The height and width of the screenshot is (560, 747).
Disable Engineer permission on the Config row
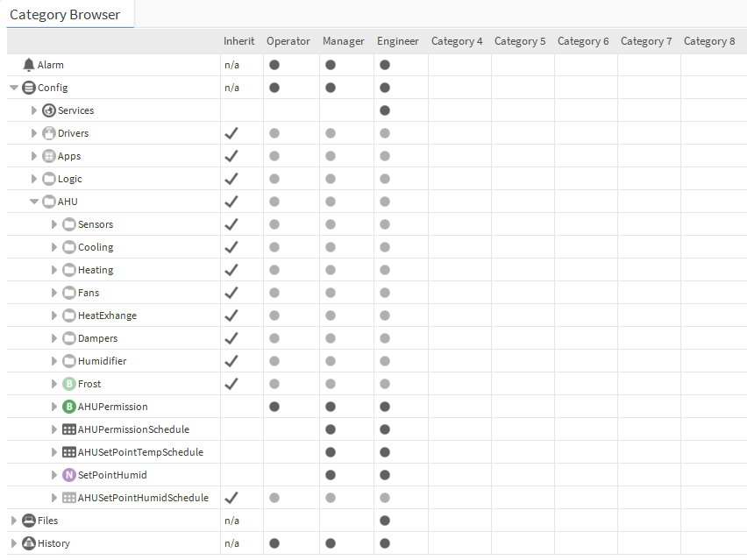[384, 87]
